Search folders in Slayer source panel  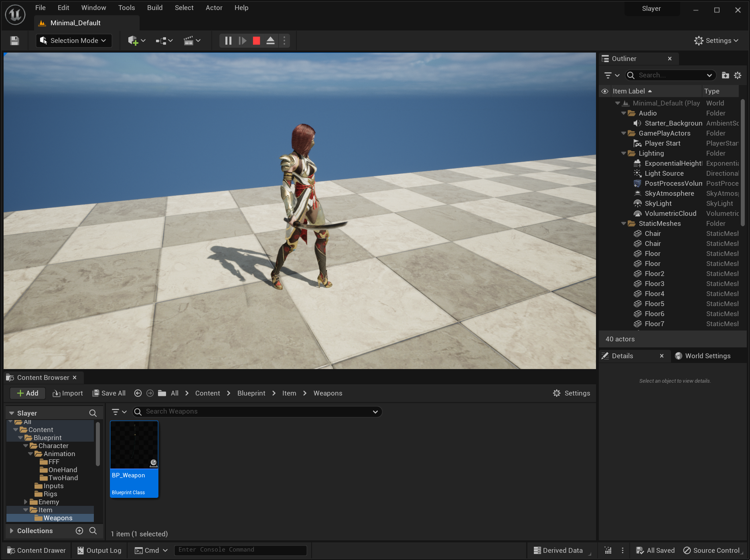[93, 413]
